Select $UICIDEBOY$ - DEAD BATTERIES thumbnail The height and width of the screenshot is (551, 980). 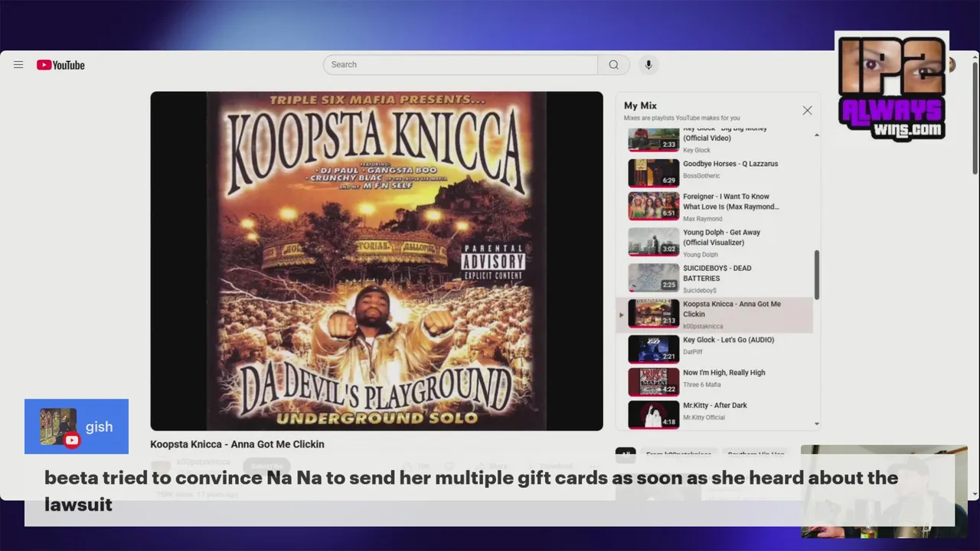coord(654,278)
